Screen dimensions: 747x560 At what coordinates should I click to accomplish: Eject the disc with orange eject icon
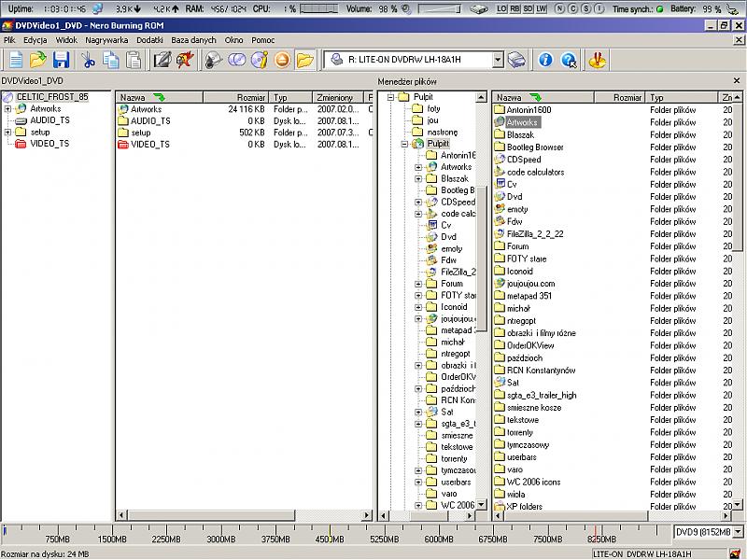pyautogui.click(x=282, y=60)
